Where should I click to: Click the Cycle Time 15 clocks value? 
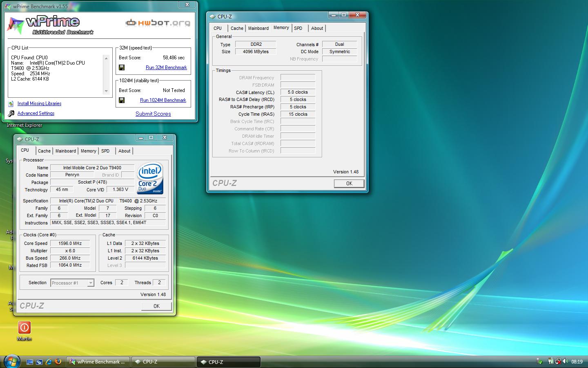(298, 114)
